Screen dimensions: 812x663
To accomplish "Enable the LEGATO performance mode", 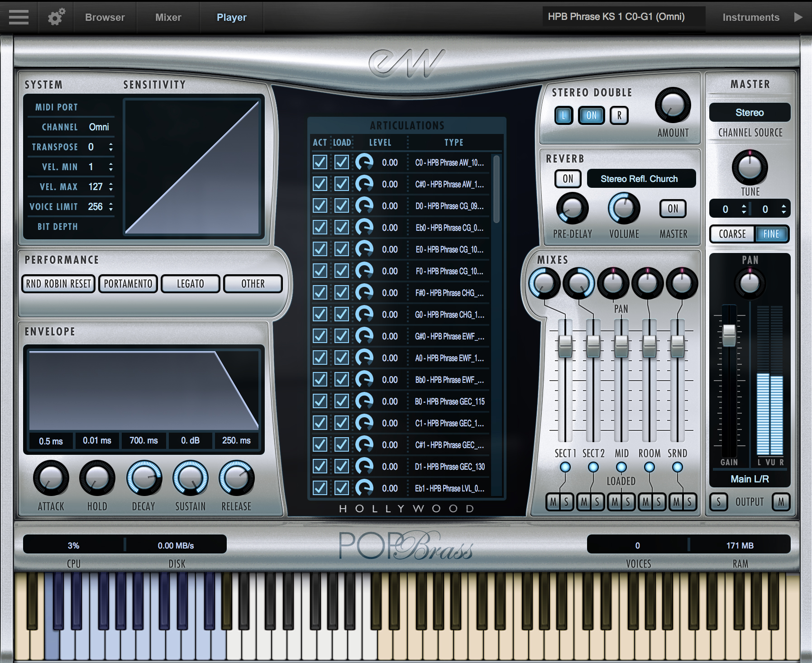I will pyautogui.click(x=190, y=284).
